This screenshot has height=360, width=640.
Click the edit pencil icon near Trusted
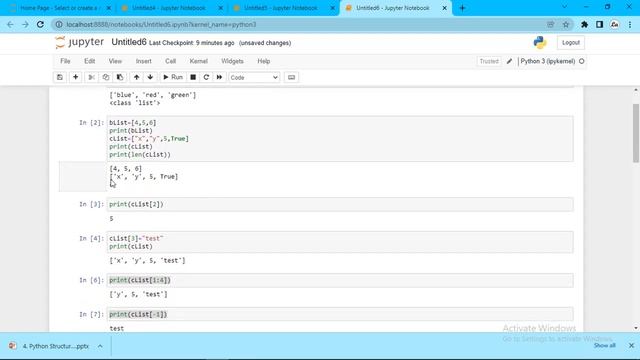click(509, 61)
